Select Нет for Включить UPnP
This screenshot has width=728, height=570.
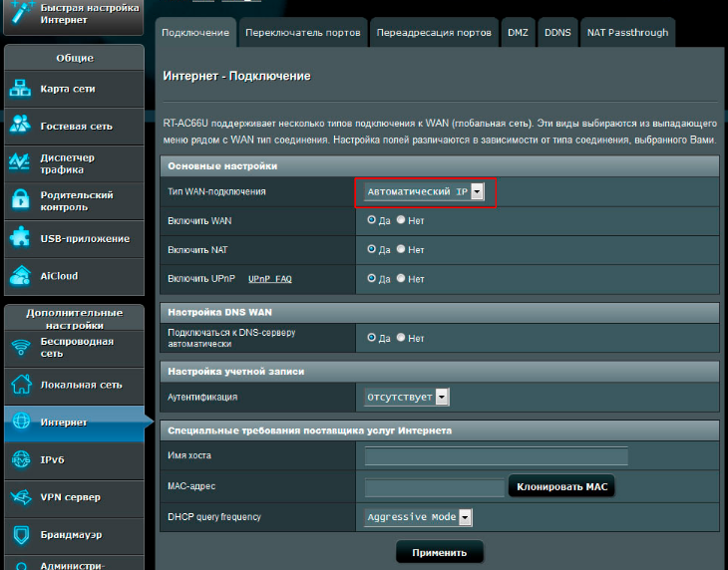click(x=401, y=278)
